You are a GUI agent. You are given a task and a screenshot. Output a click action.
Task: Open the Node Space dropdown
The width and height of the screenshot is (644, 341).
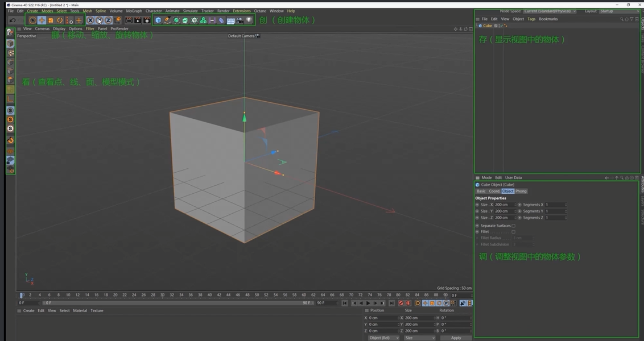click(550, 11)
